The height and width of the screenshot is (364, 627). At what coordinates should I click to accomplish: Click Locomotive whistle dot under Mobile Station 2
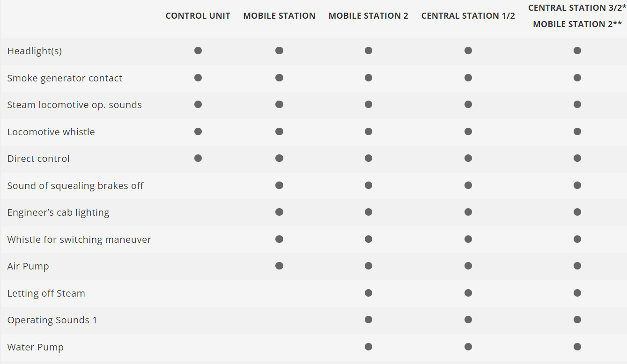point(369,131)
